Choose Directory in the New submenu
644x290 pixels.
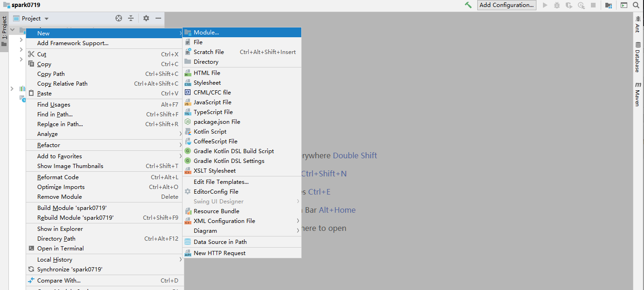242,61
